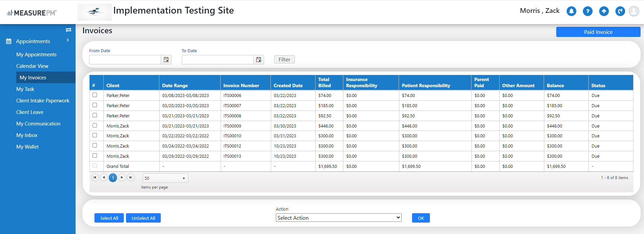The width and height of the screenshot is (644, 234).
Task: Open Calendar View in the sidebar
Action: (x=32, y=66)
